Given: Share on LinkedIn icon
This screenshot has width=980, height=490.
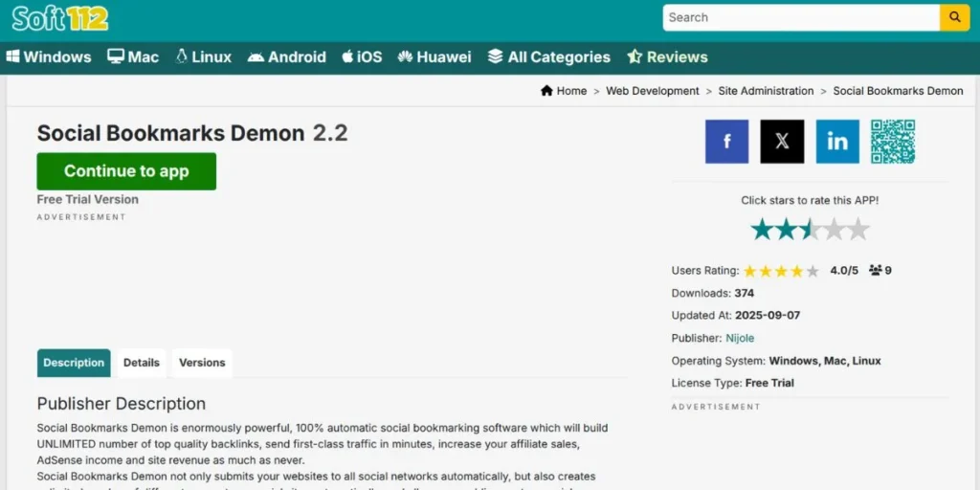Looking at the screenshot, I should 837,142.
